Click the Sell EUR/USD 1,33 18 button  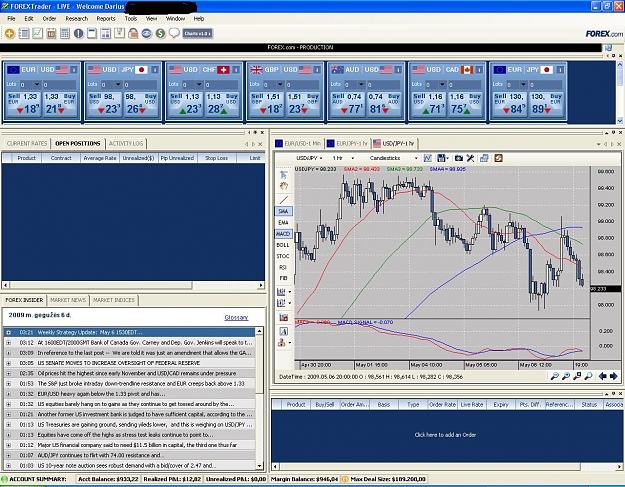point(24,104)
